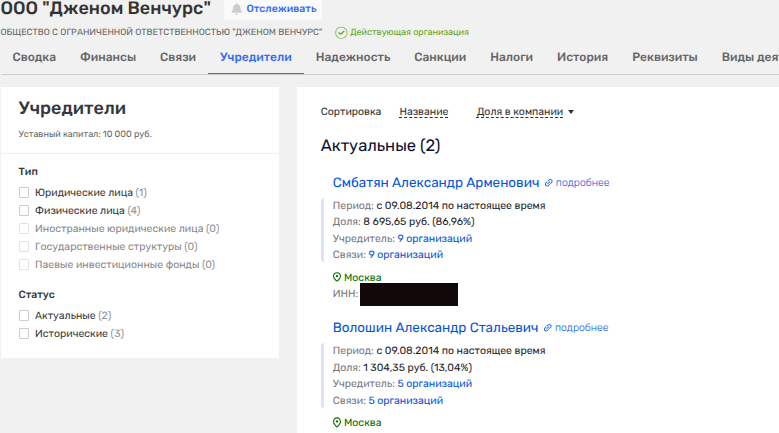The image size is (779, 433).
Task: Tick the Исторические status checkbox
Action: point(25,334)
